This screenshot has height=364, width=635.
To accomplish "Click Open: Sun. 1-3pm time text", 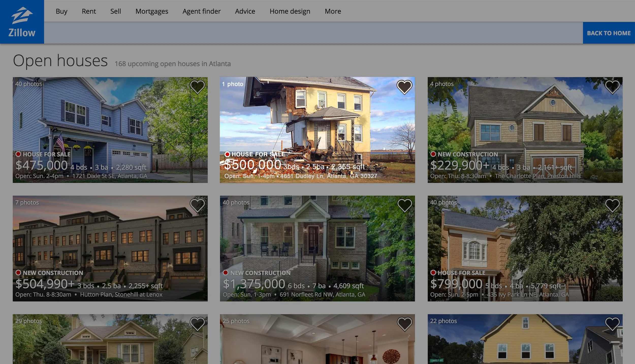I will pyautogui.click(x=247, y=294).
